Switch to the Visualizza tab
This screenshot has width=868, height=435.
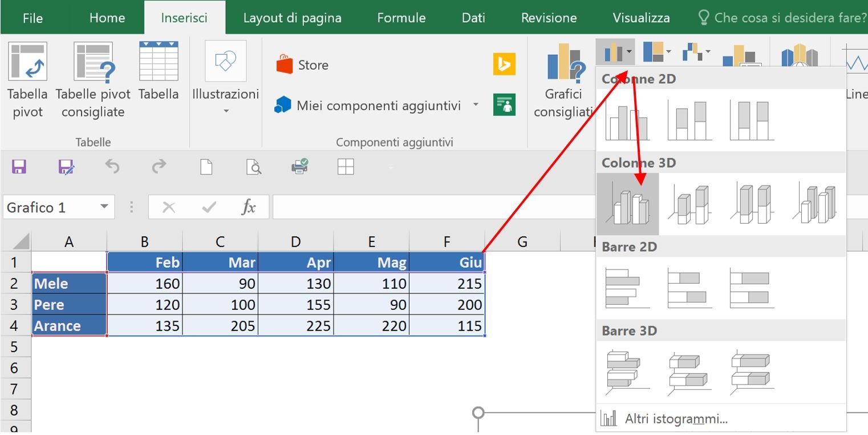[x=641, y=18]
